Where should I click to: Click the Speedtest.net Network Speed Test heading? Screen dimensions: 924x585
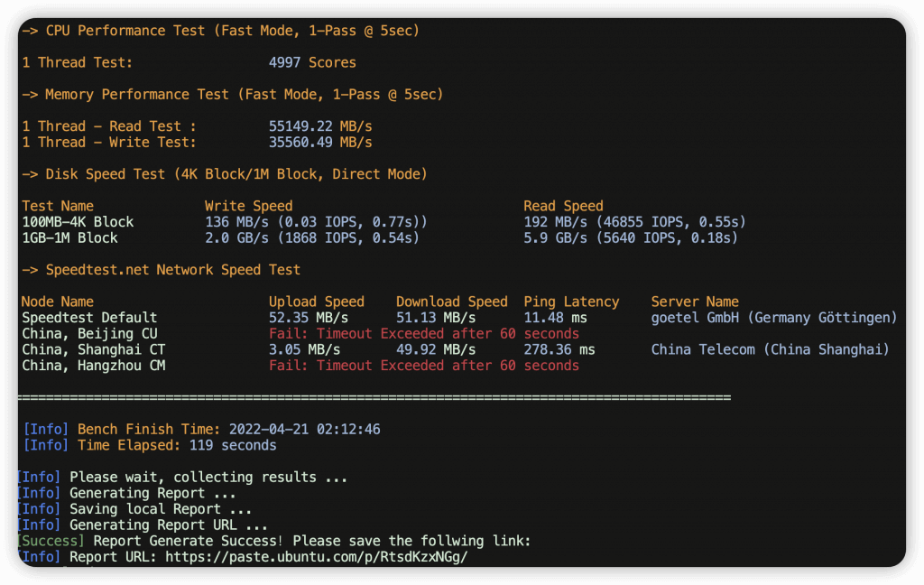(161, 270)
